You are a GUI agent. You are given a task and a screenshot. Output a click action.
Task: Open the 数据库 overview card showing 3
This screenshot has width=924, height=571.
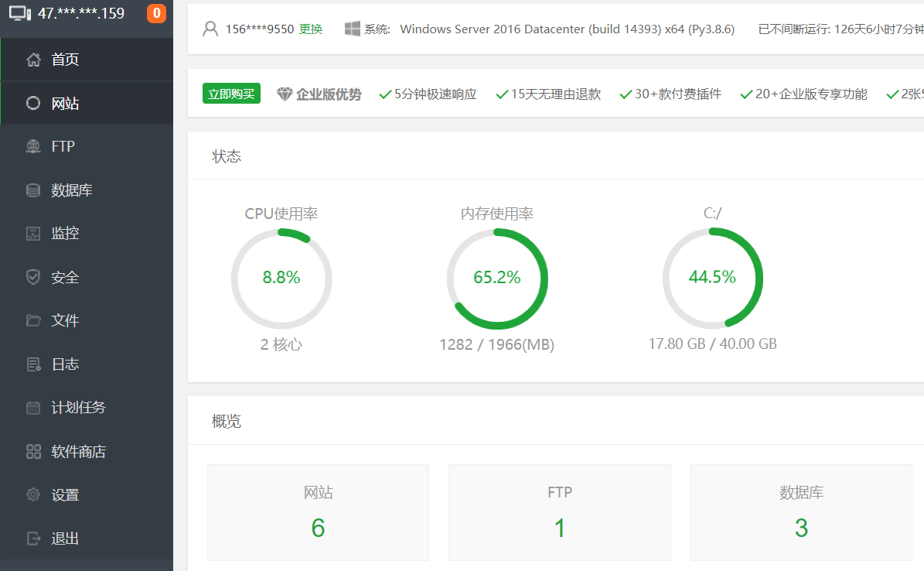tap(801, 512)
